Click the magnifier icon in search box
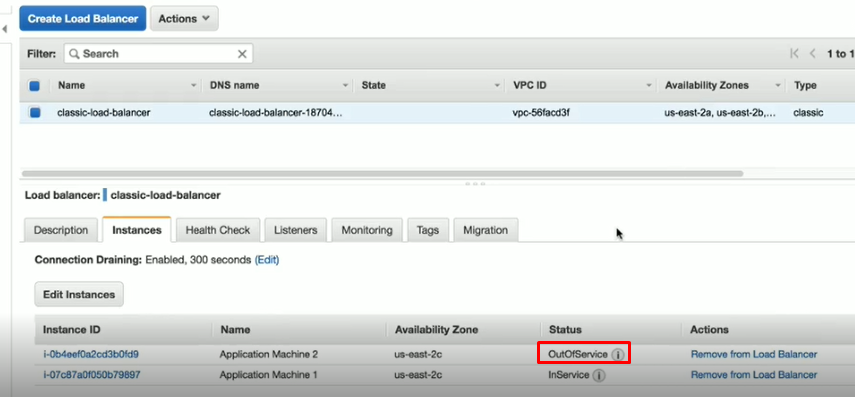 (74, 54)
